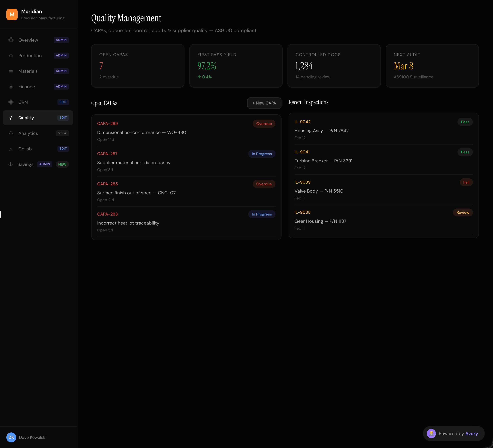
Task: Click the Overview circle icon in sidebar
Action: point(11,40)
